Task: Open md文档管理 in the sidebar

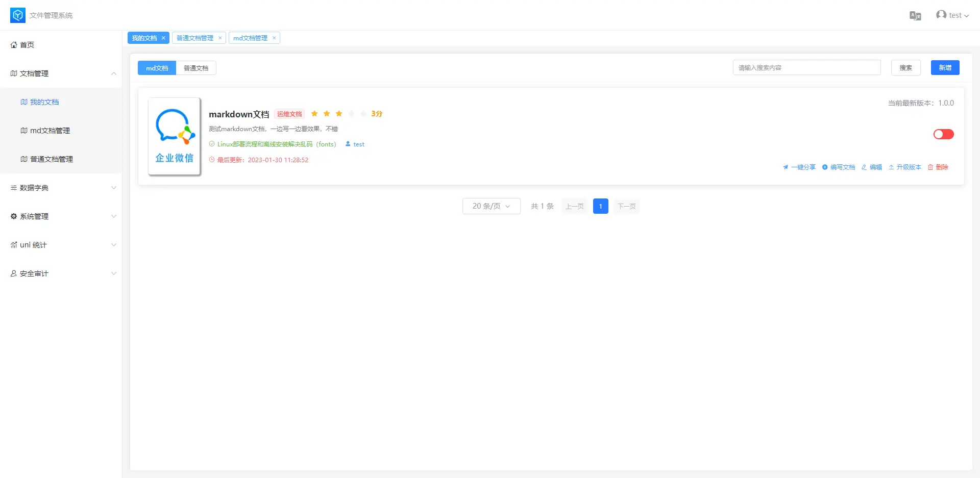Action: pyautogui.click(x=50, y=131)
